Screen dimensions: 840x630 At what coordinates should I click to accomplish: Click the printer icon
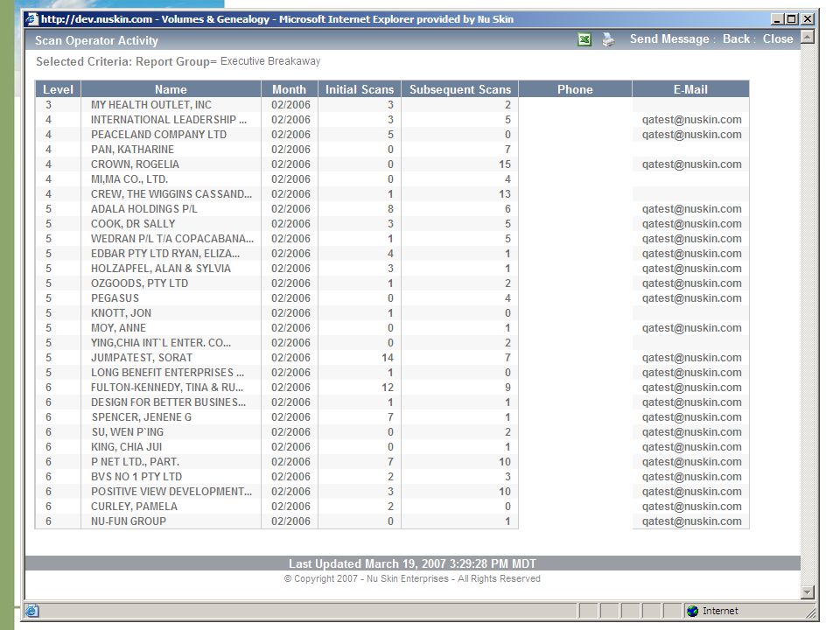tap(608, 39)
